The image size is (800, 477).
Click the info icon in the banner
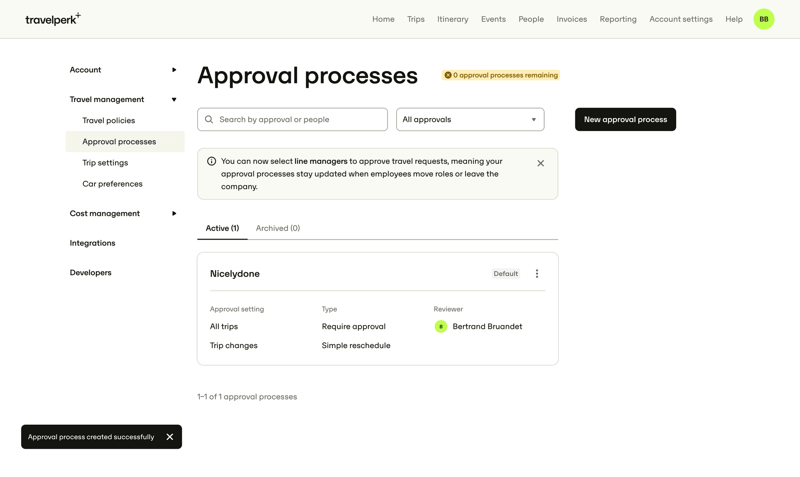211,161
